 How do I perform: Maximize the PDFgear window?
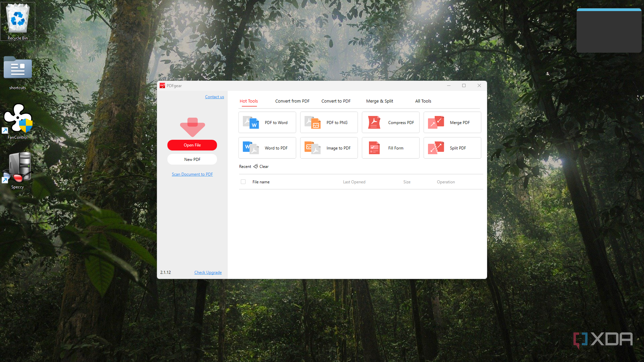tap(464, 85)
